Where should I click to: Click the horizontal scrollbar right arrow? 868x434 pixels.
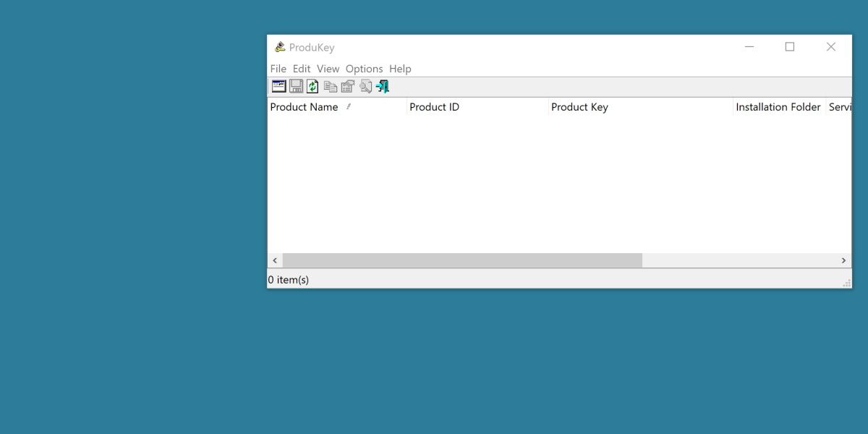click(843, 260)
